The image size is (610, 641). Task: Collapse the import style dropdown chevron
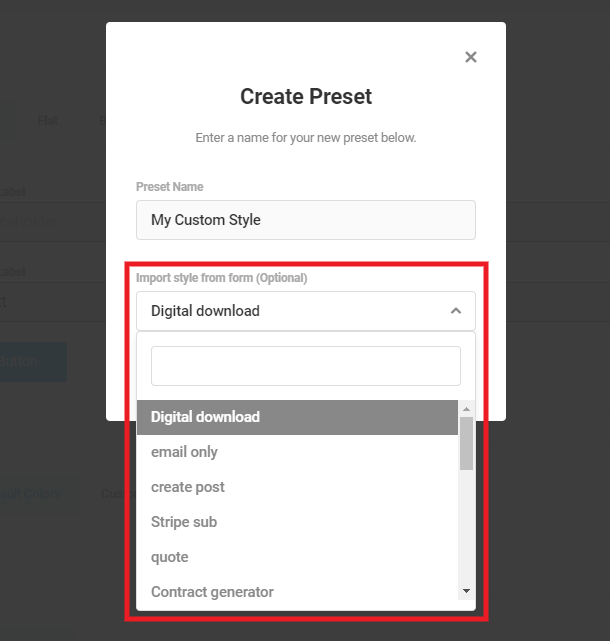[x=456, y=311]
